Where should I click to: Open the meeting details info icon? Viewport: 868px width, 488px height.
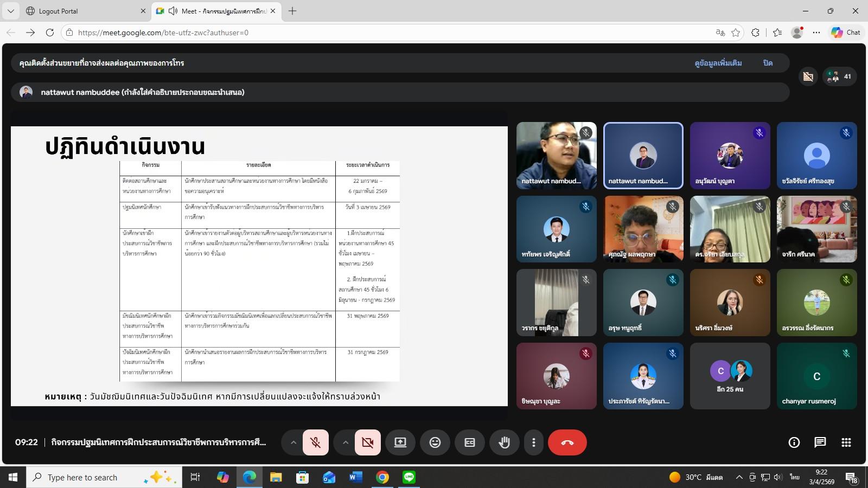pos(794,442)
